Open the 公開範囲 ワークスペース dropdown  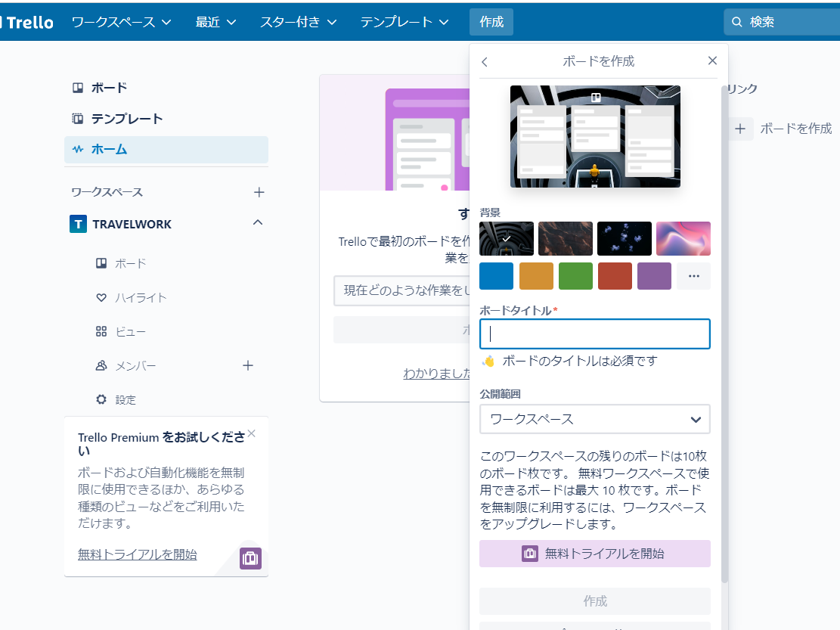coord(594,419)
